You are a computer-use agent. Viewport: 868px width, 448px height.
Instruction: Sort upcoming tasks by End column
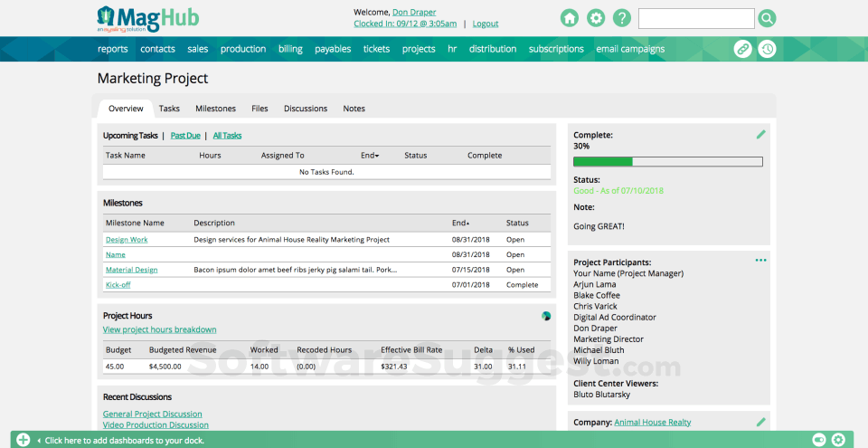[x=369, y=156]
